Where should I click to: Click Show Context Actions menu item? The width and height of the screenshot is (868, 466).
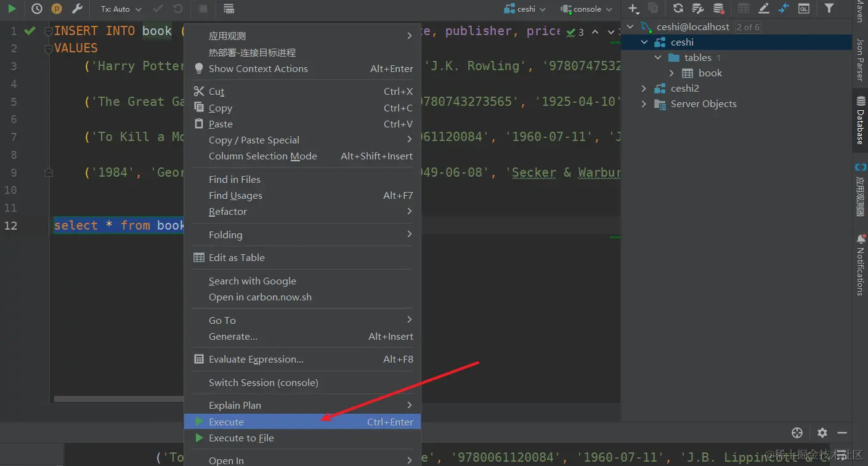(302, 68)
